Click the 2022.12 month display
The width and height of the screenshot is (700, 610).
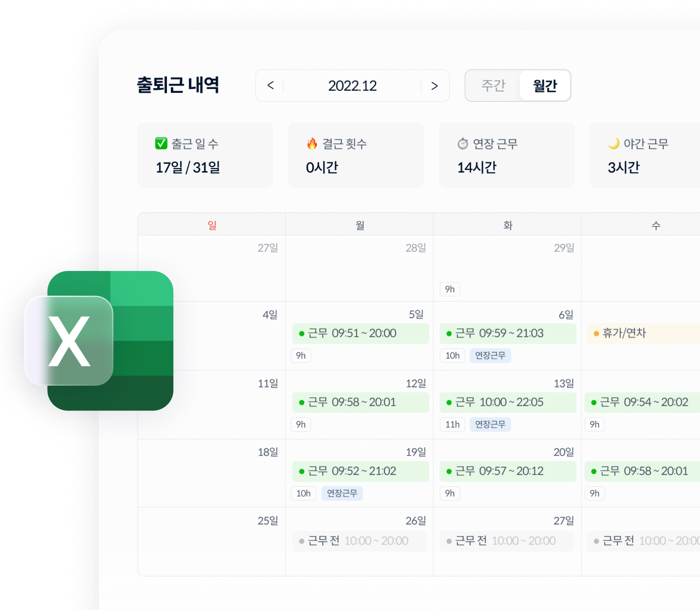point(352,86)
